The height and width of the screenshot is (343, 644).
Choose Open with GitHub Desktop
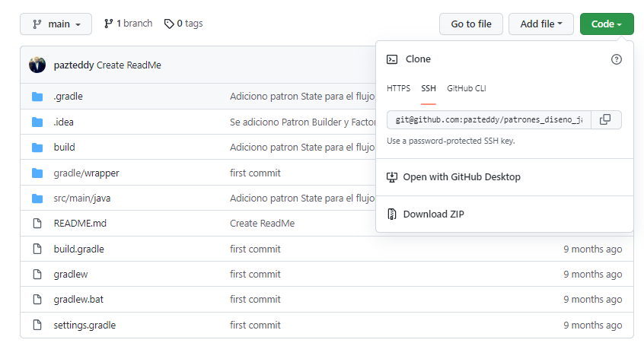(x=461, y=177)
